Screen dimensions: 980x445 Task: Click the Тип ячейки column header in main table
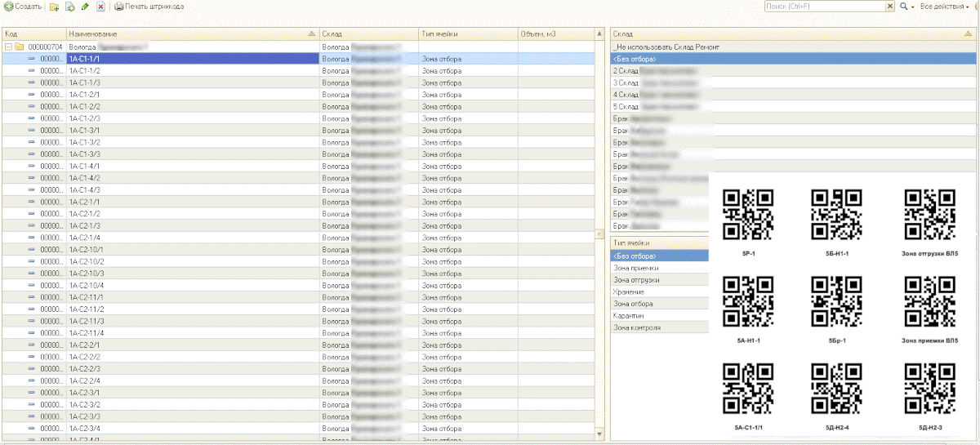tap(468, 34)
